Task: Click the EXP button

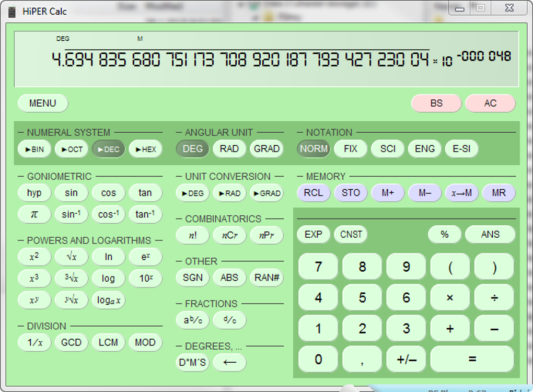Action: [314, 235]
